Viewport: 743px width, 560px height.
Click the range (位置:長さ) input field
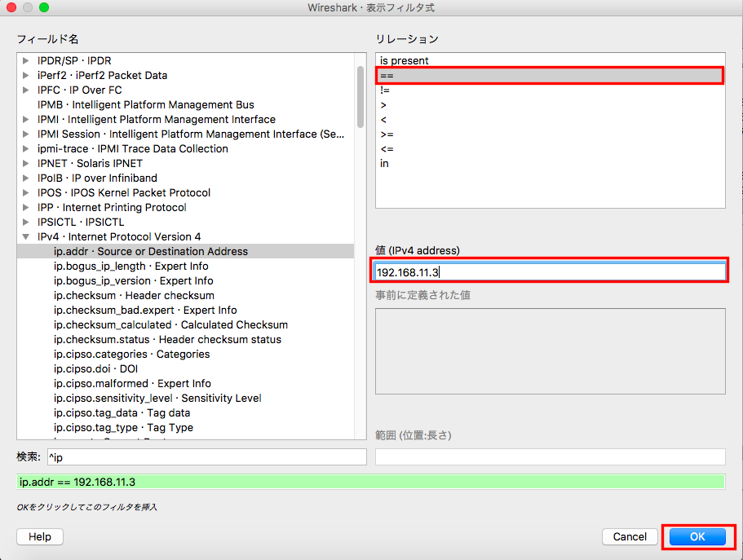click(x=551, y=457)
